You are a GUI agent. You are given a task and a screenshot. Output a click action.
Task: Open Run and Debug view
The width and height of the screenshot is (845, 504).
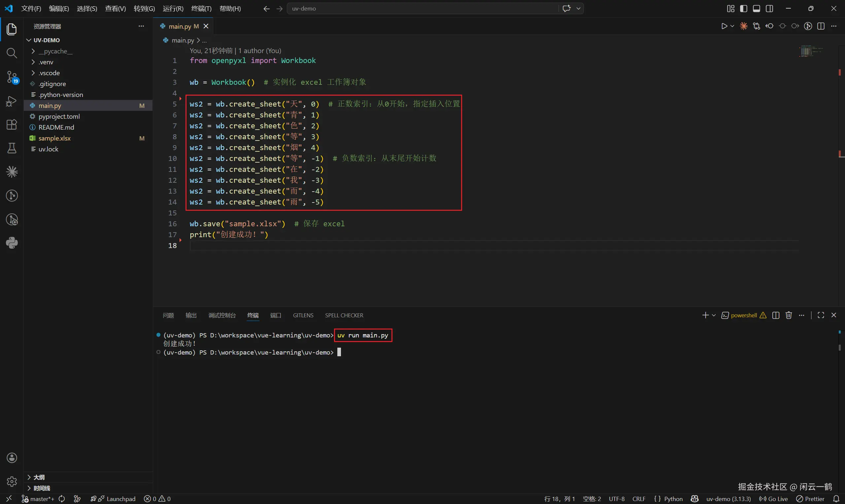tap(12, 101)
